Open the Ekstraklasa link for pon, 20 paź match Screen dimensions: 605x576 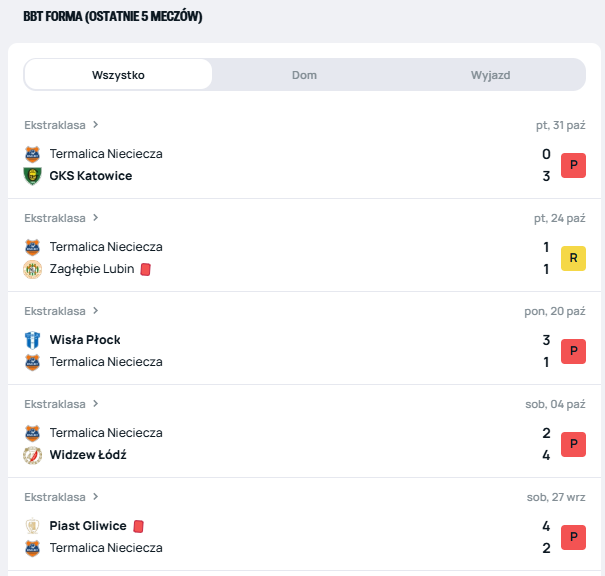55,311
